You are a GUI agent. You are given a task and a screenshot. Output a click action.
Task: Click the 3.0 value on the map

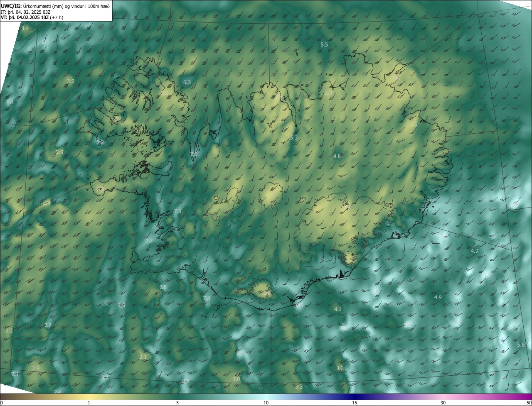click(x=236, y=379)
